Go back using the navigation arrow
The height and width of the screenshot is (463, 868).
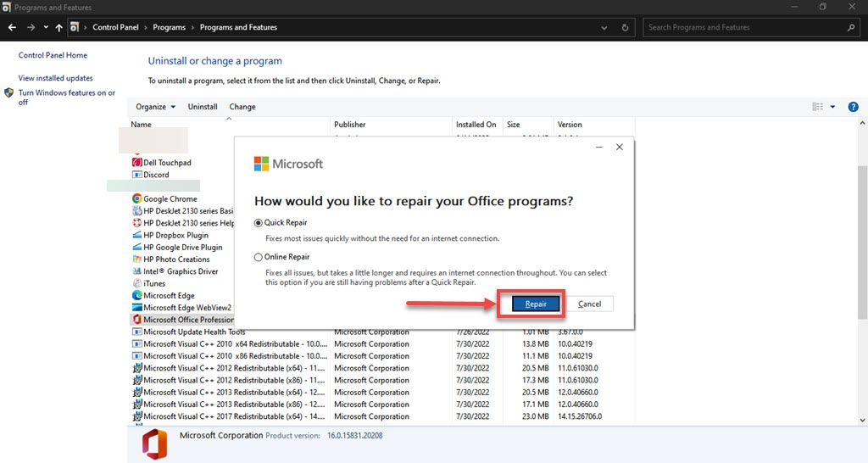point(12,27)
